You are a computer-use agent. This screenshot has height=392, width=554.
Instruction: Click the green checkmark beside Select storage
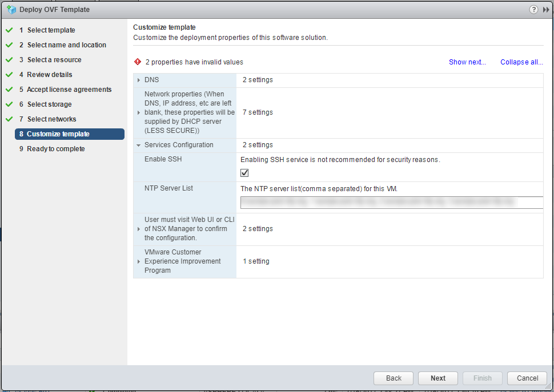9,104
